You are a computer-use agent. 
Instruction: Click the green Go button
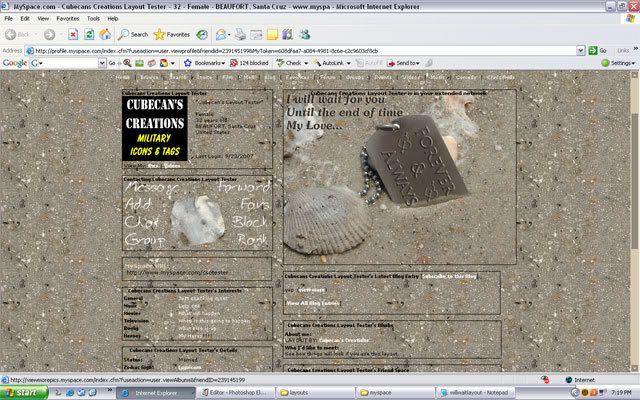click(598, 51)
